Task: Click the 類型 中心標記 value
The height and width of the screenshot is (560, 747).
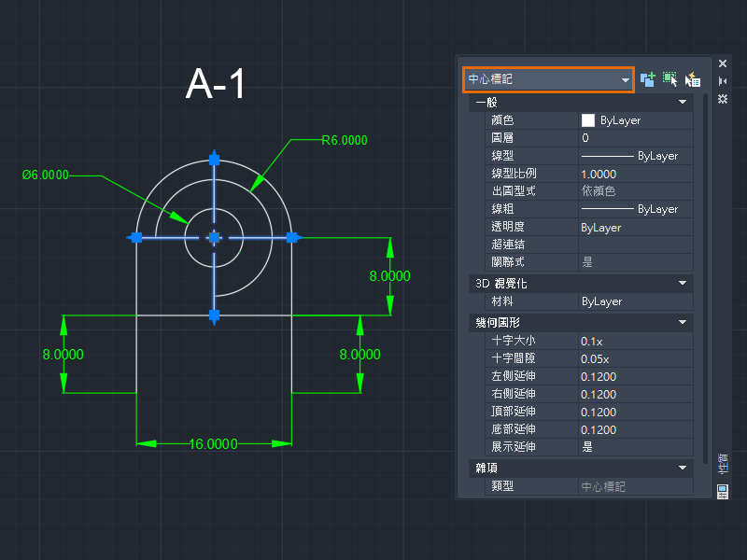Action: tap(636, 486)
